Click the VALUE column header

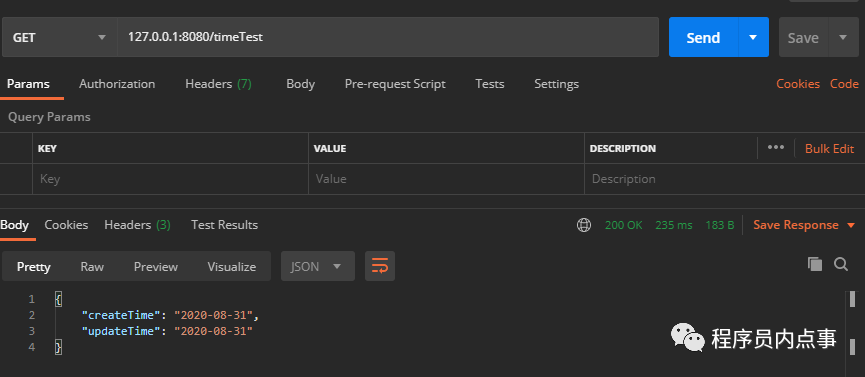pos(330,148)
